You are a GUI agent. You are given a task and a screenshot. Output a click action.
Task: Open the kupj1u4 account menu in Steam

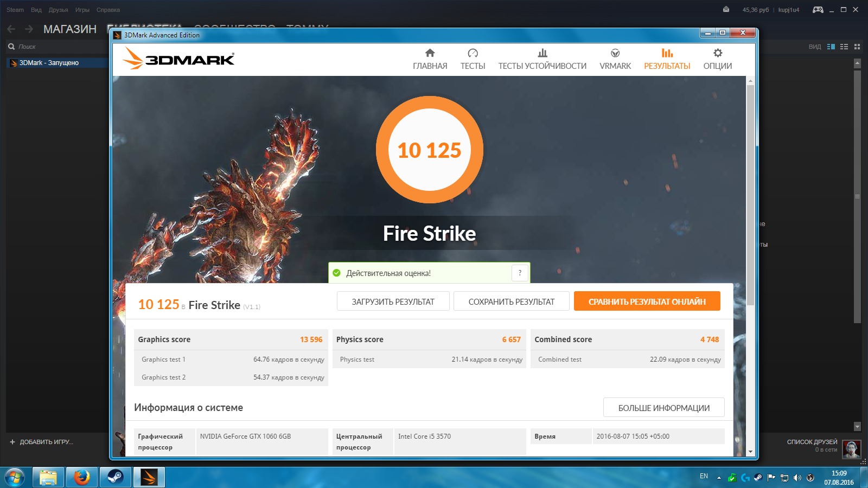coord(789,10)
